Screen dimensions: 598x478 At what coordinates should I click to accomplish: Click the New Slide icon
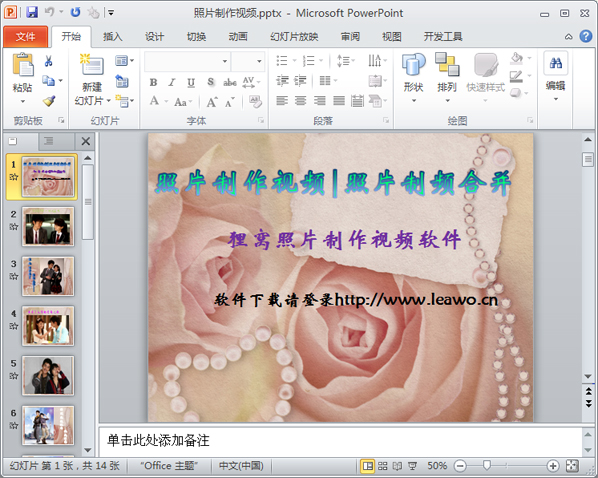[92, 64]
